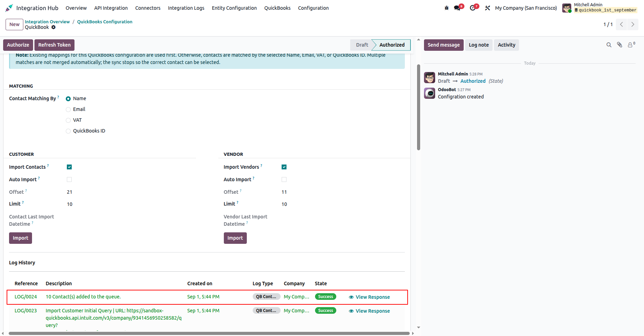644x336 pixels.
Task: Open the Integration Logs menu
Action: tap(186, 8)
